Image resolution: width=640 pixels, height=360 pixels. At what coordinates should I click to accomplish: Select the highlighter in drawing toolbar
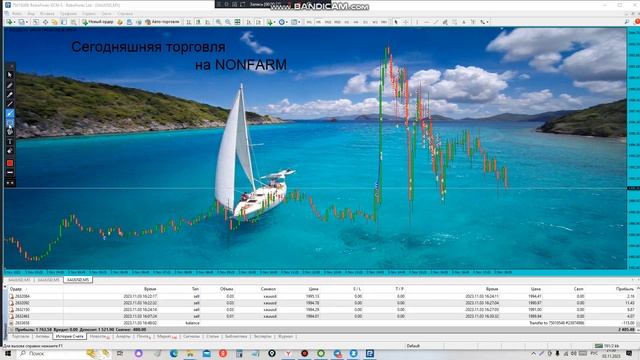click(x=10, y=95)
